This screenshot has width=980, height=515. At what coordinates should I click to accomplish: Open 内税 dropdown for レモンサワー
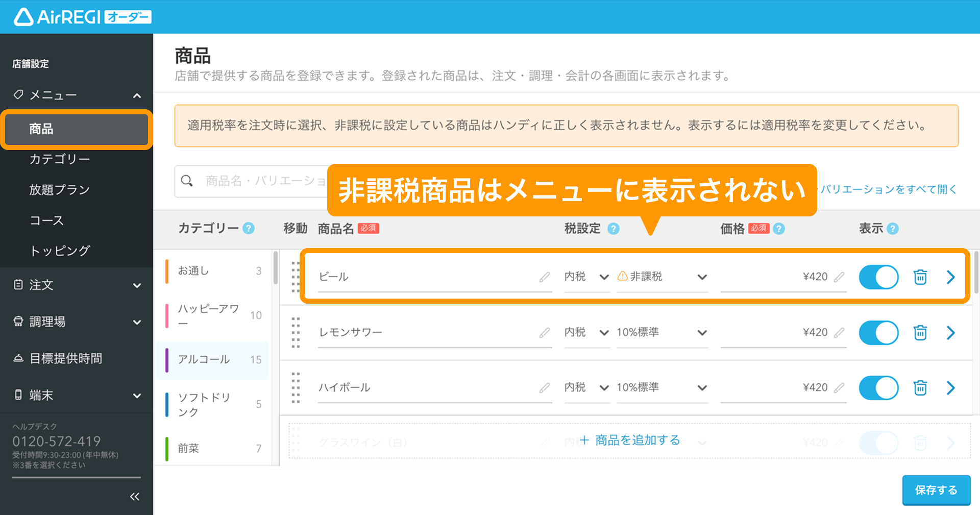click(x=587, y=333)
